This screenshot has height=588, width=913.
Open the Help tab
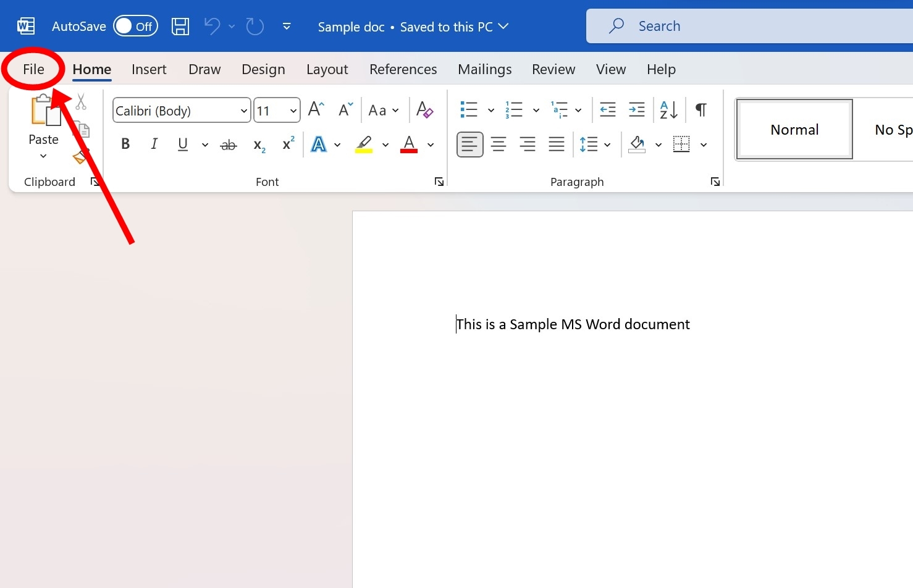661,69
